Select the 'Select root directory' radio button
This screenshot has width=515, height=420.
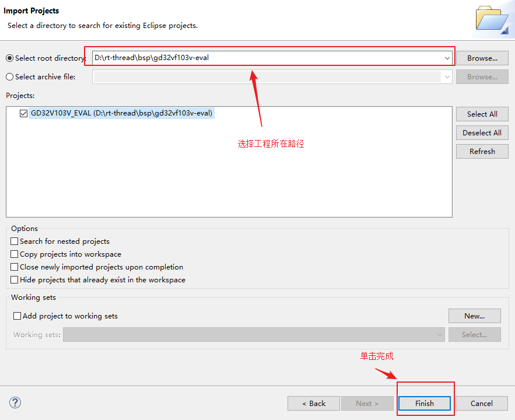tap(9, 58)
